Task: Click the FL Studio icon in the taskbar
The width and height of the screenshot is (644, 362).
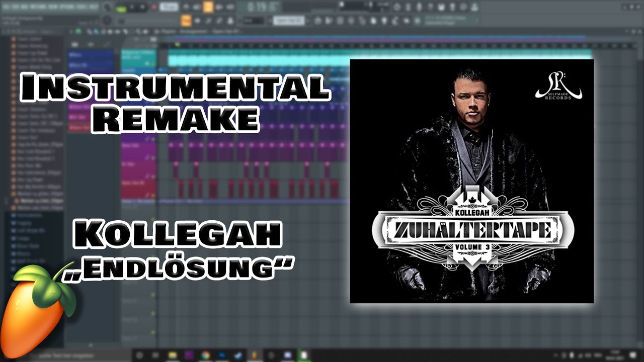Action: coord(255,355)
